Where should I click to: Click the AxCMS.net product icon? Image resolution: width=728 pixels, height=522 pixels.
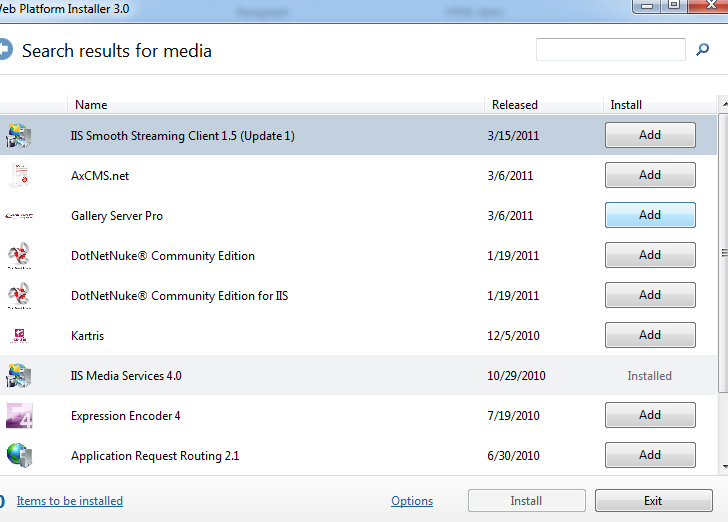point(20,176)
